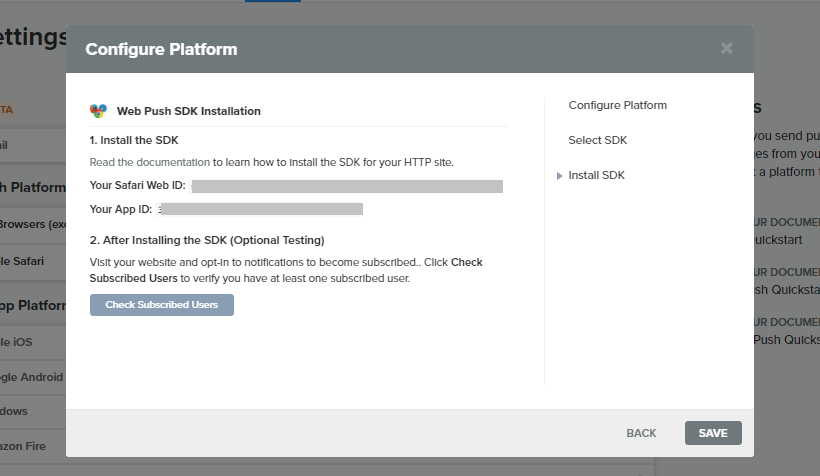This screenshot has height=476, width=820.
Task: Open the Read the documentation link
Action: tap(150, 161)
